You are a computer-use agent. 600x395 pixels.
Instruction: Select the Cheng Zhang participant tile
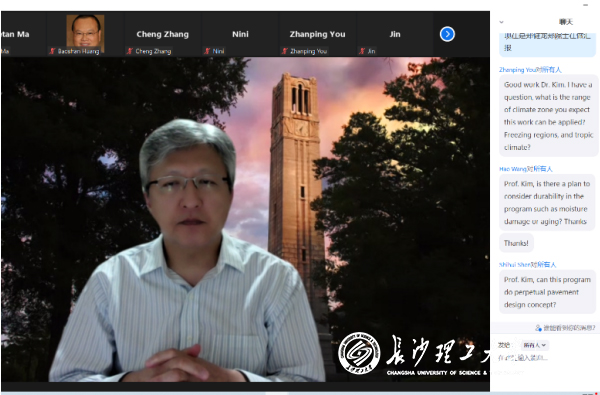point(163,34)
